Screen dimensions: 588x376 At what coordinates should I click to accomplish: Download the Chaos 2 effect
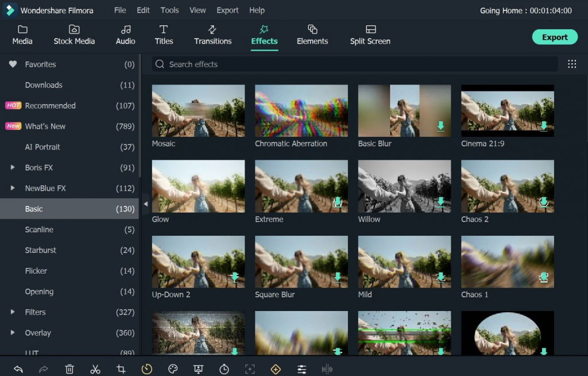pos(544,202)
